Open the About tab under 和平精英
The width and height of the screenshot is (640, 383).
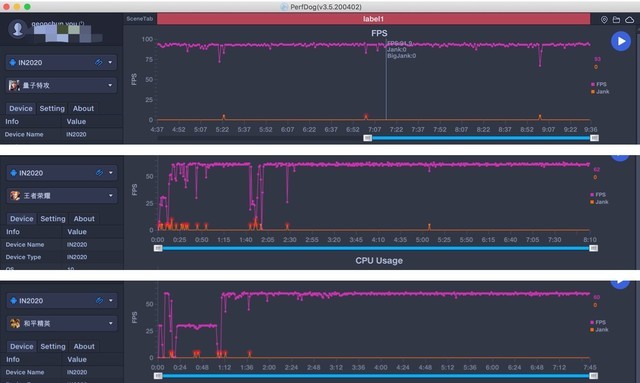84,346
